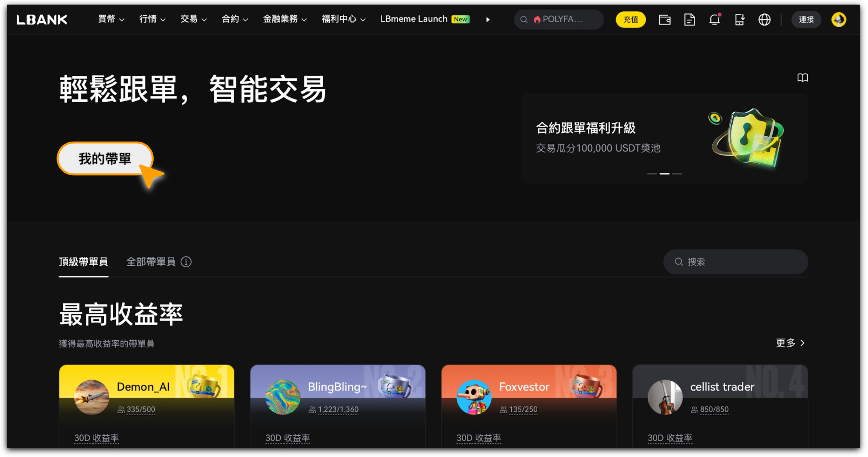Click the Demon_AI No.1 trophy cup

point(204,386)
